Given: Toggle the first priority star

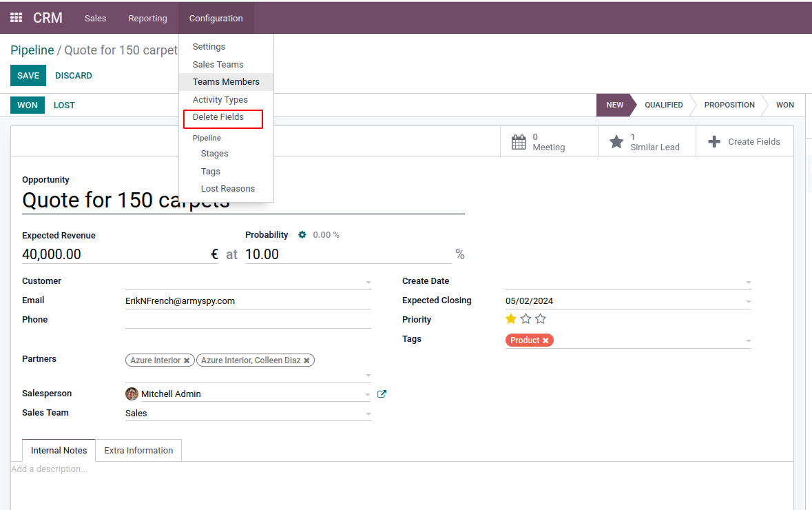Looking at the screenshot, I should [511, 319].
